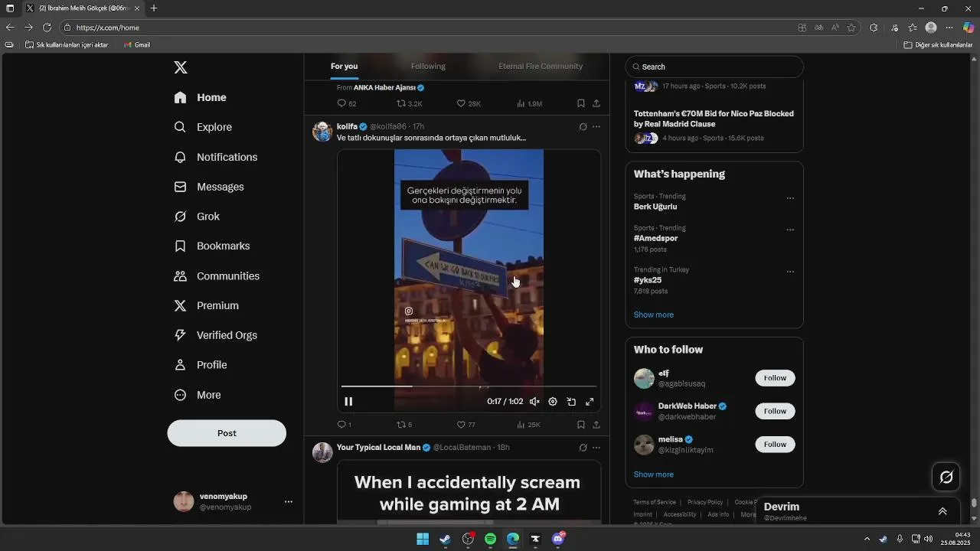Open Grok in the sidebar
This screenshot has width=980, height=551.
click(x=197, y=217)
